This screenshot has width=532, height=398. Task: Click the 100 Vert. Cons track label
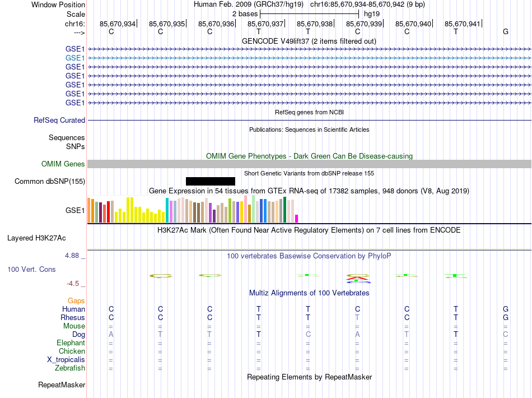click(31, 269)
